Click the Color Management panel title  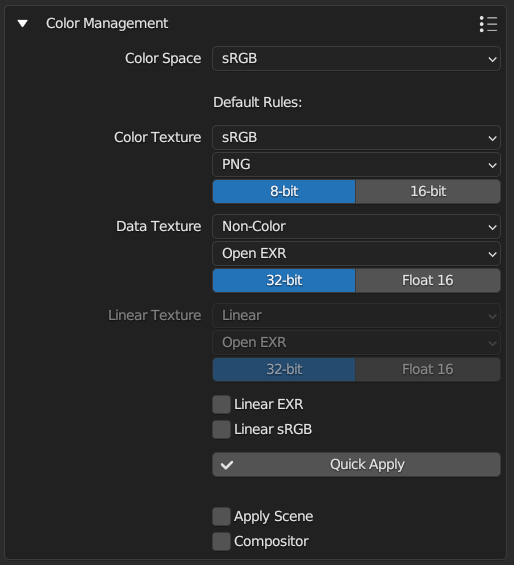(107, 24)
